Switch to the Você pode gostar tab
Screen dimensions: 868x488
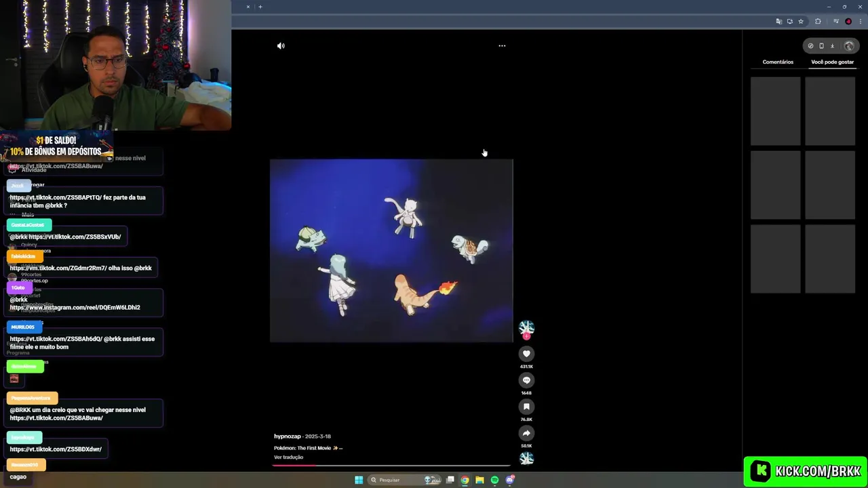tap(832, 62)
